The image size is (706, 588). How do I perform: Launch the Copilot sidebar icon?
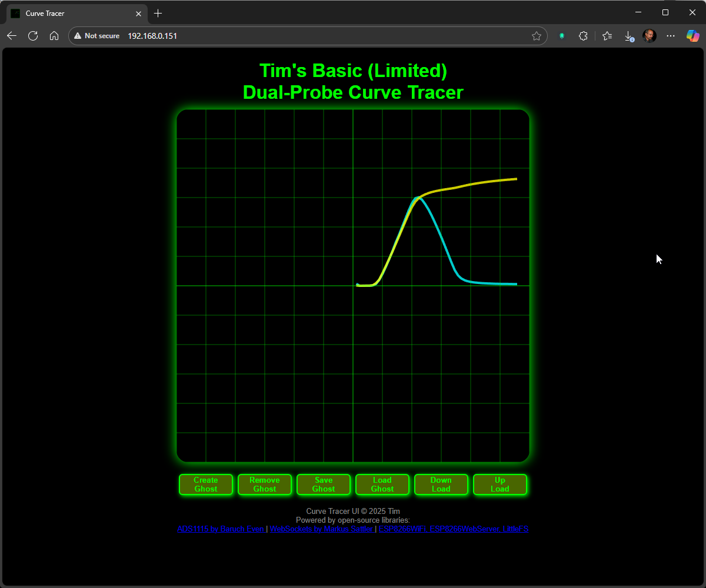tap(693, 36)
